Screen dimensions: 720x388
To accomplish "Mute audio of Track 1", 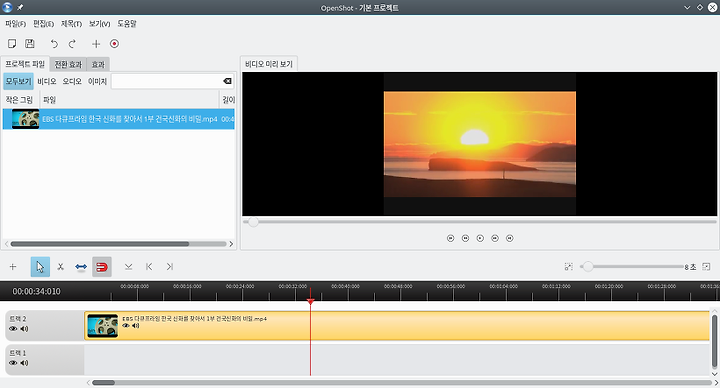I will click(24, 363).
